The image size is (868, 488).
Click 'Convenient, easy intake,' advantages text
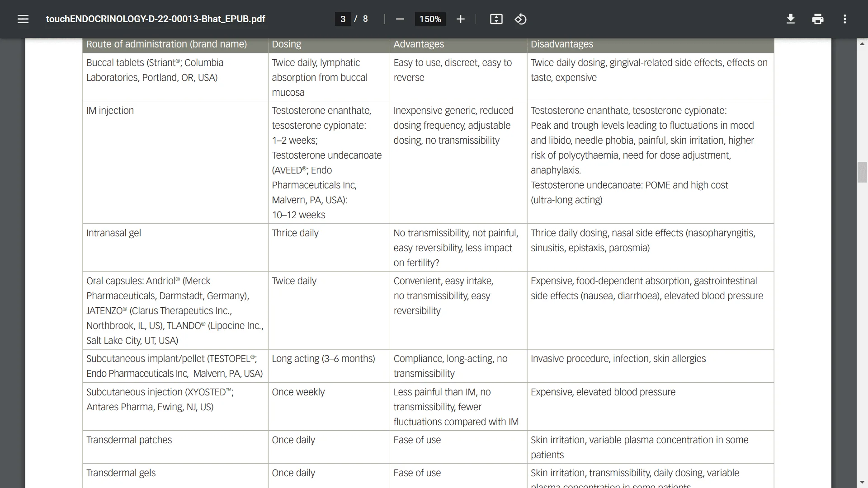click(x=443, y=281)
